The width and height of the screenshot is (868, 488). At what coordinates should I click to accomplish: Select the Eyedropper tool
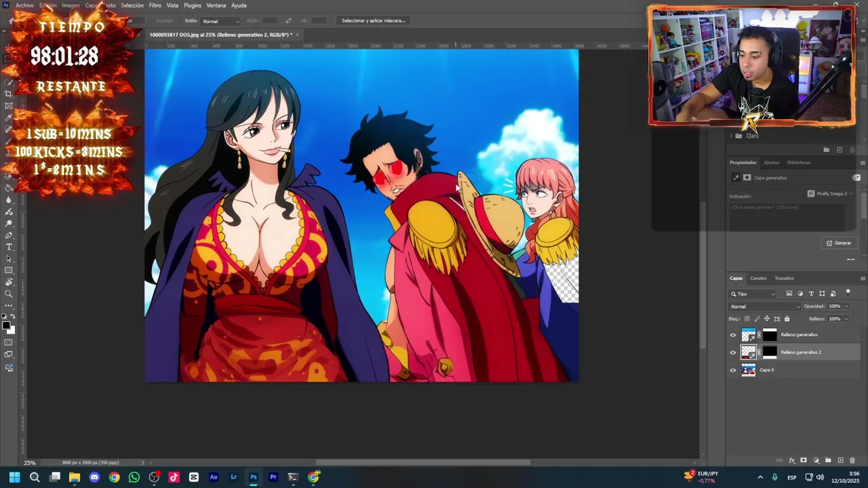(9, 118)
